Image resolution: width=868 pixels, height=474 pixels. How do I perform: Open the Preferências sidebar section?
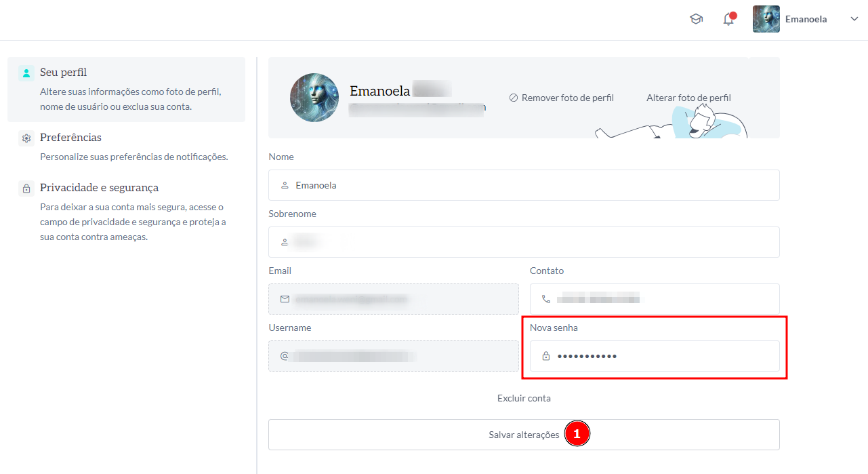pos(70,138)
